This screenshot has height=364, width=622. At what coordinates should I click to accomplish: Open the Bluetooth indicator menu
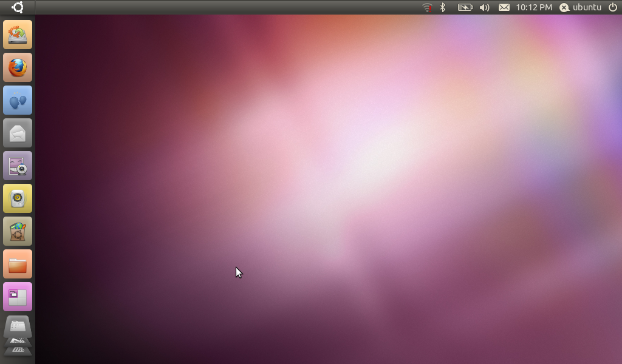[x=443, y=7]
